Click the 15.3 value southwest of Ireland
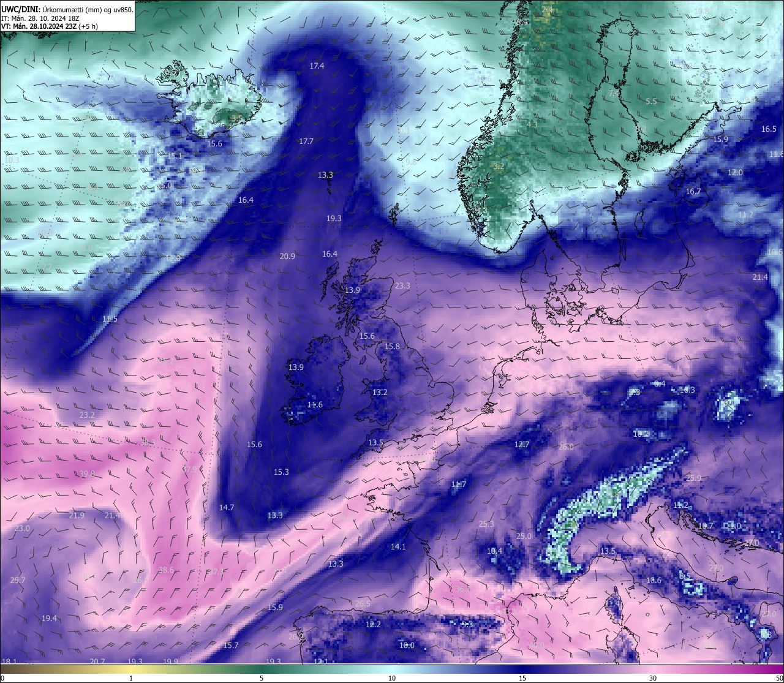Screen dimensions: 784x683 click(281, 472)
